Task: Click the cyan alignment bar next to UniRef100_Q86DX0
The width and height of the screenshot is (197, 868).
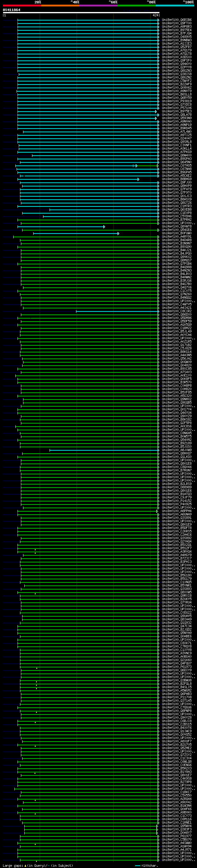Action: pos(118,311)
